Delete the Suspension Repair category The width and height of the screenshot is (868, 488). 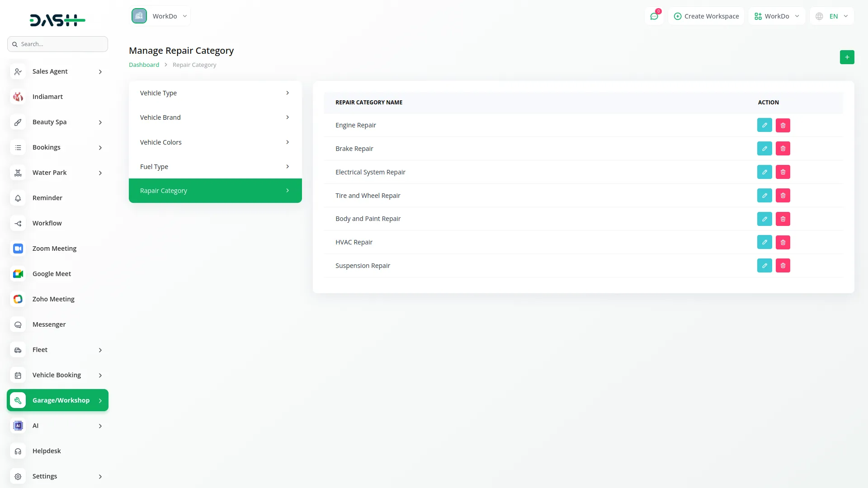point(783,266)
